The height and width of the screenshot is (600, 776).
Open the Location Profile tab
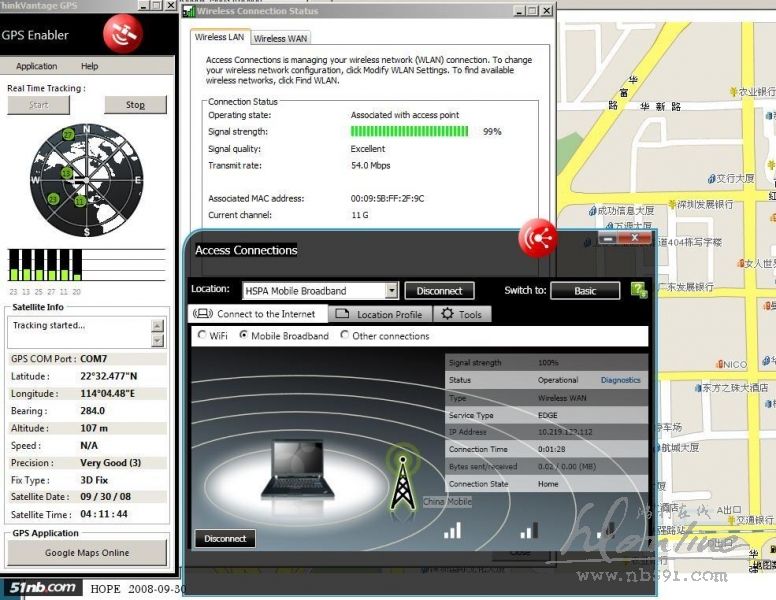[x=379, y=314]
